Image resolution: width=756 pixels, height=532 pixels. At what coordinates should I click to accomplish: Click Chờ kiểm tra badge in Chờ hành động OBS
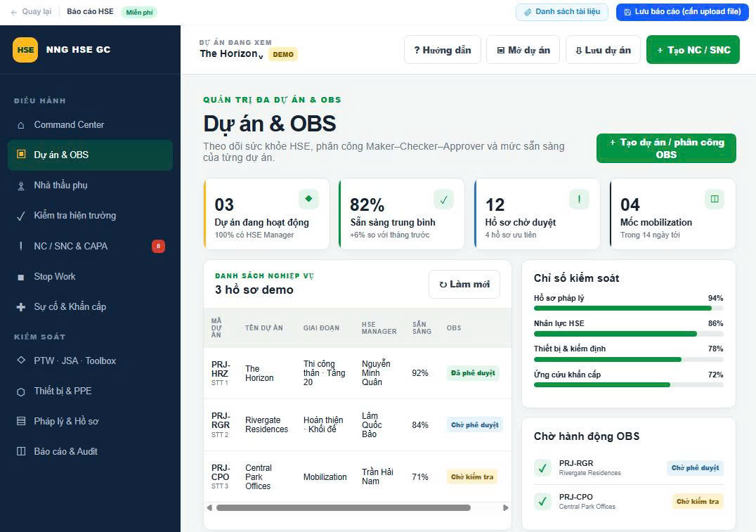[698, 502]
